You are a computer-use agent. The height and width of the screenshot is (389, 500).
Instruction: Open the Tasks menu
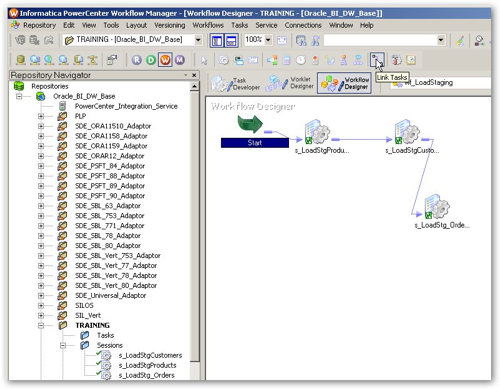[240, 25]
